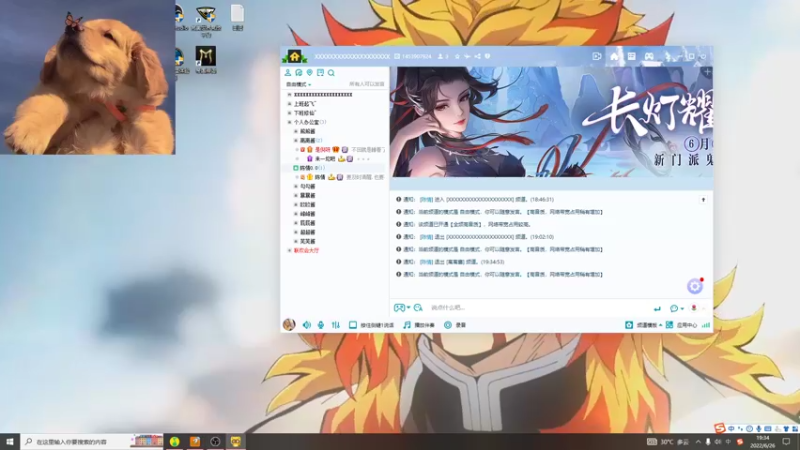The height and width of the screenshot is (450, 800).
Task: Search the channel with magnifier icon
Action: click(331, 73)
